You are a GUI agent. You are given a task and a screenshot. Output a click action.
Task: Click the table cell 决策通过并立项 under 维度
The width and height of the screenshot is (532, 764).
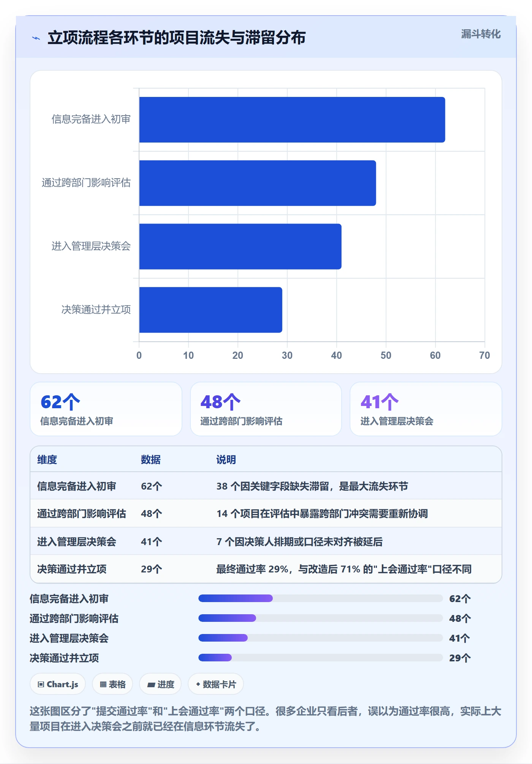tap(72, 569)
